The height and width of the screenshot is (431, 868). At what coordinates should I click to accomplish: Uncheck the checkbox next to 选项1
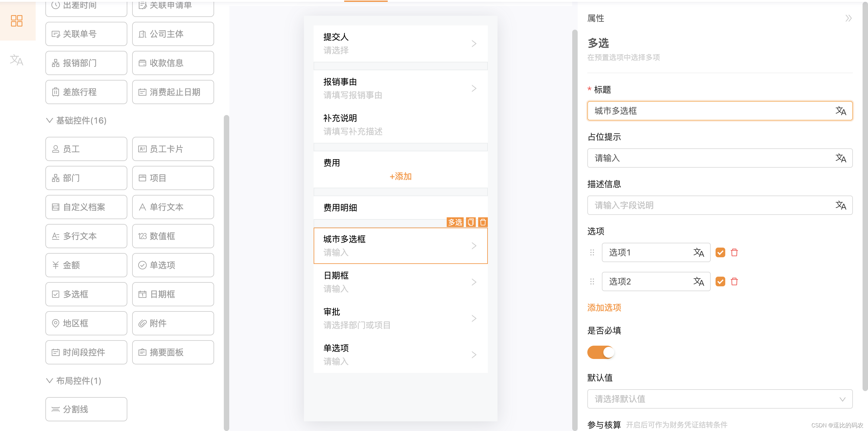tap(720, 252)
